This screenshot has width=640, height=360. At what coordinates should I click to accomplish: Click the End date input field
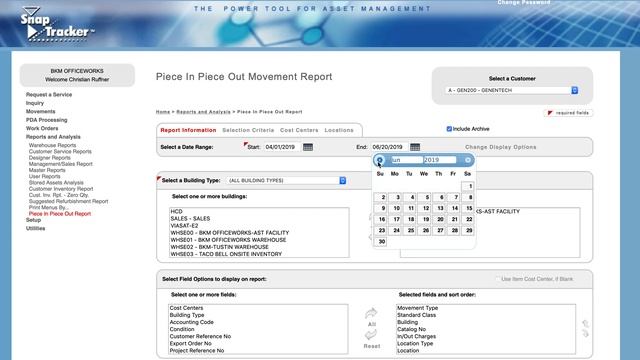click(389, 147)
